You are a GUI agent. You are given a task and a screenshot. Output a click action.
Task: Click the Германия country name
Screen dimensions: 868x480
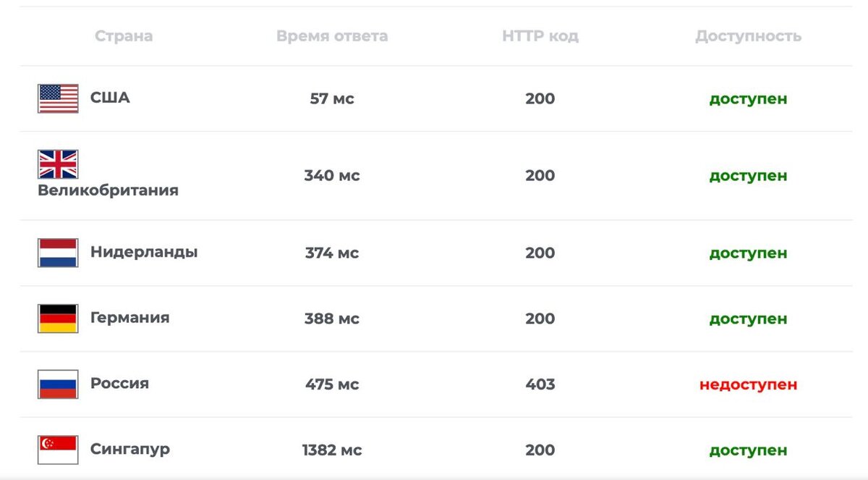coord(130,318)
